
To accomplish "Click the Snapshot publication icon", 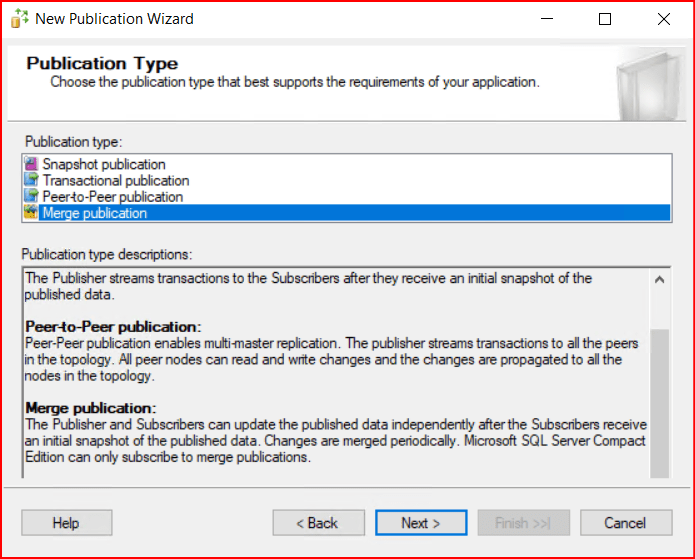I will tap(30, 164).
